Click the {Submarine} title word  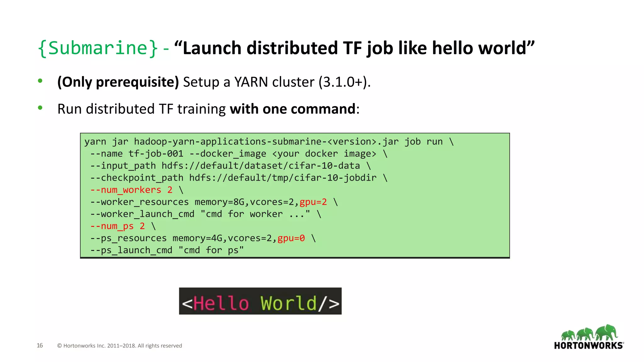point(98,48)
